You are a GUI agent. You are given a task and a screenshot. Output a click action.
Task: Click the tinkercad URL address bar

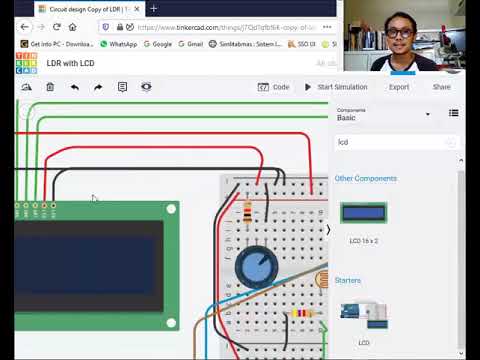(226, 27)
